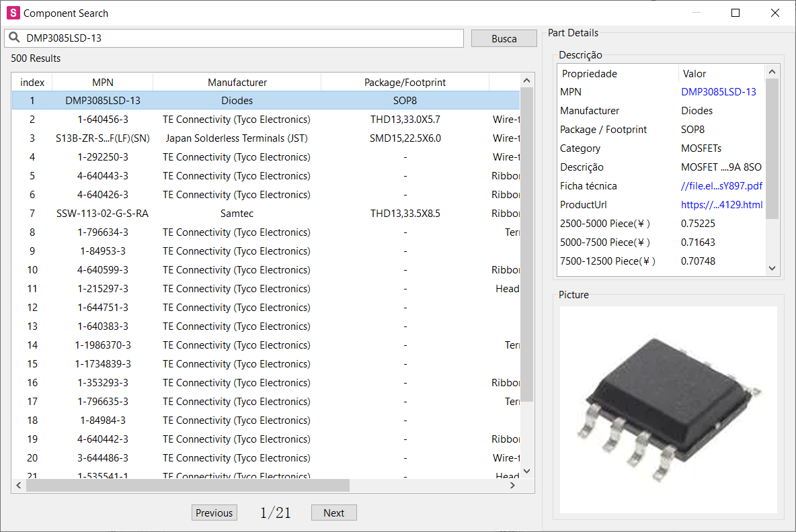Screen dimensions: 796x532
Task: Select row 4-640443-3
Action: [266, 176]
